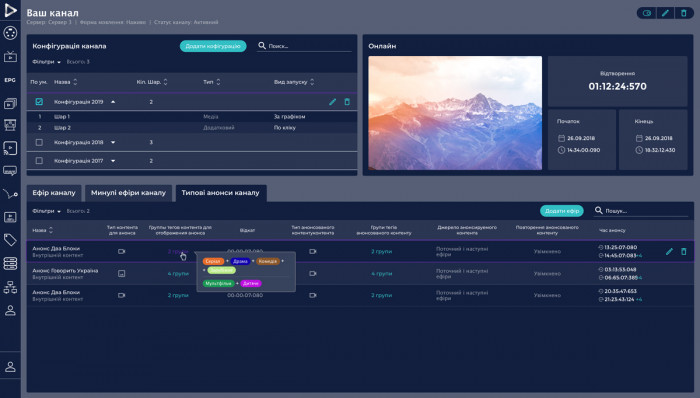Click the tag icon in left sidebar

tap(10, 240)
